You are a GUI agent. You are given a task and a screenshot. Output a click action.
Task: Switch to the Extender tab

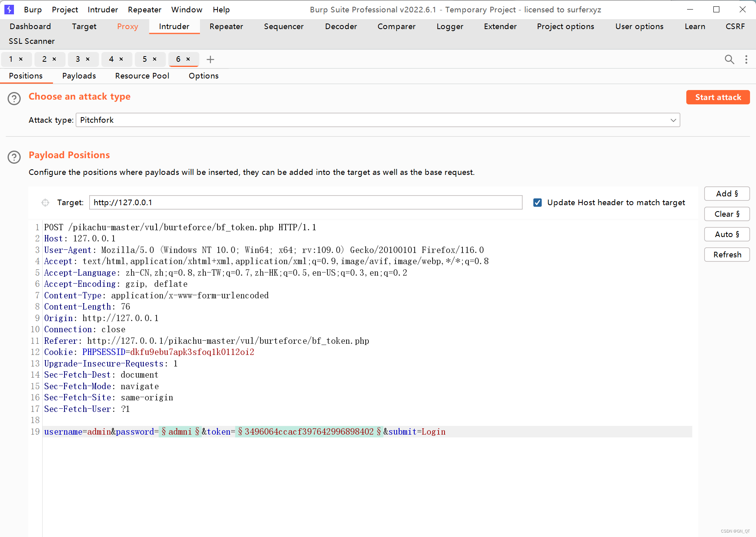point(500,26)
